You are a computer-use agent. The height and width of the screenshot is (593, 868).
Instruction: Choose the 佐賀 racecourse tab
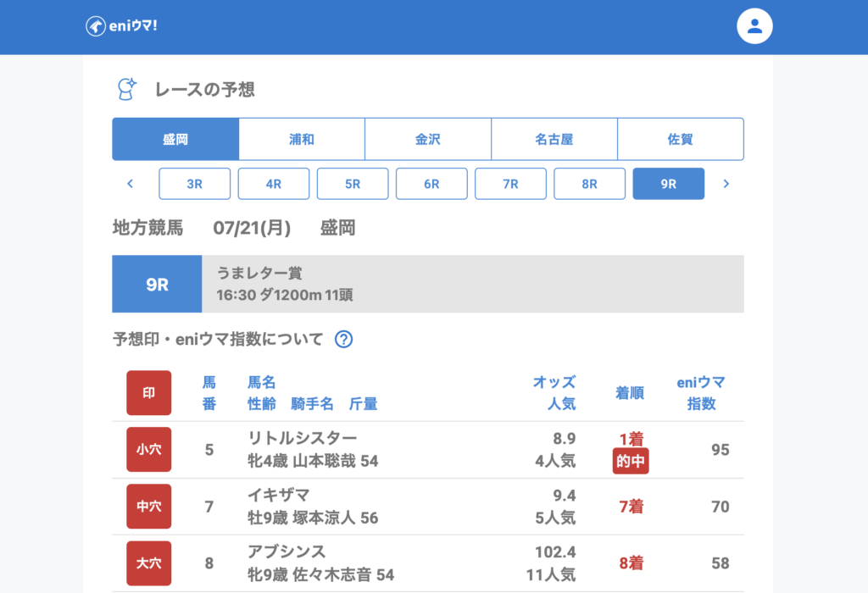tap(681, 139)
